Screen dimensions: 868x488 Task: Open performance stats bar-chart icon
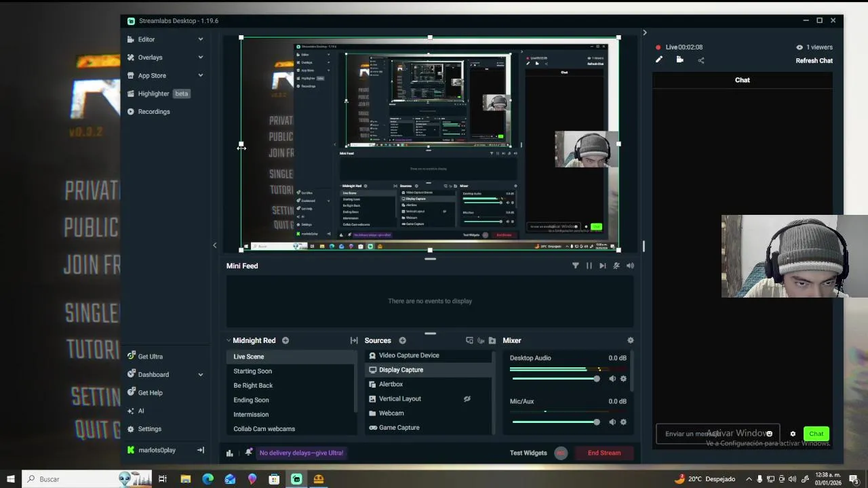230,453
